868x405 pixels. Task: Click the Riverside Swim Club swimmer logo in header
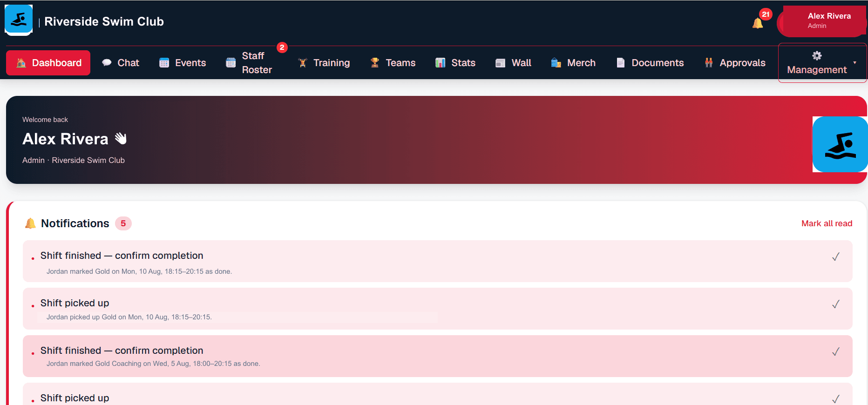[19, 20]
